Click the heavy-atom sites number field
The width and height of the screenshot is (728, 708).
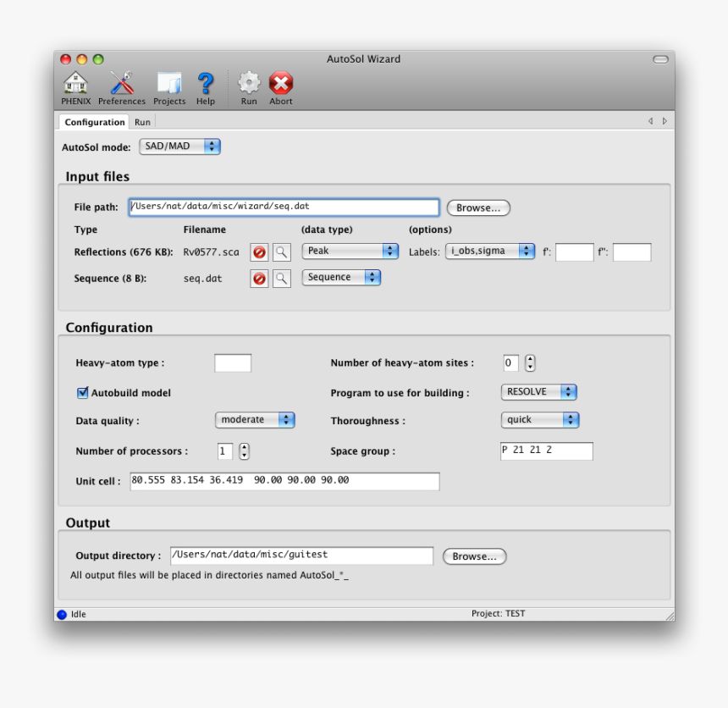click(510, 362)
